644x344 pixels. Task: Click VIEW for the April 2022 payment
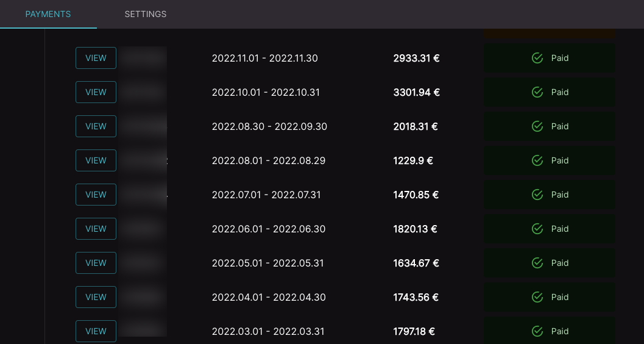[x=96, y=297]
